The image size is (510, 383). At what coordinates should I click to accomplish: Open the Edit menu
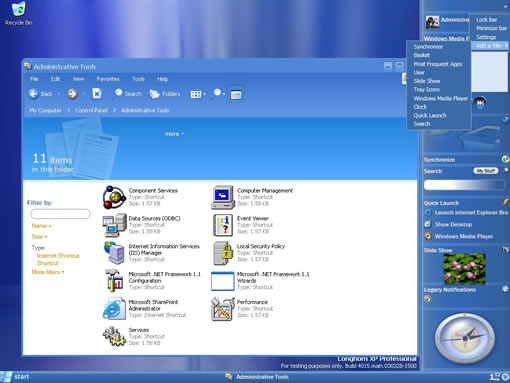coord(55,79)
